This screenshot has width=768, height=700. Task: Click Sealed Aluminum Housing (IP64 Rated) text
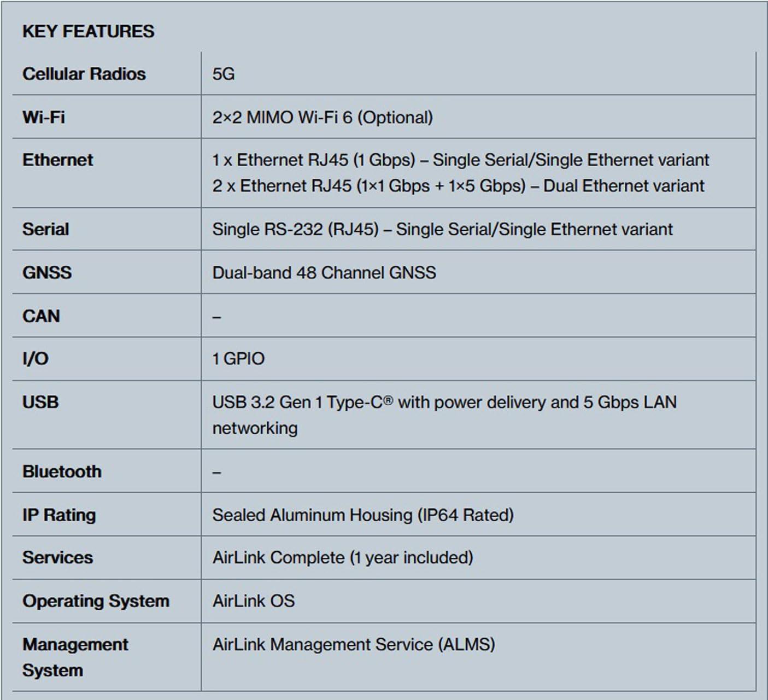[363, 515]
